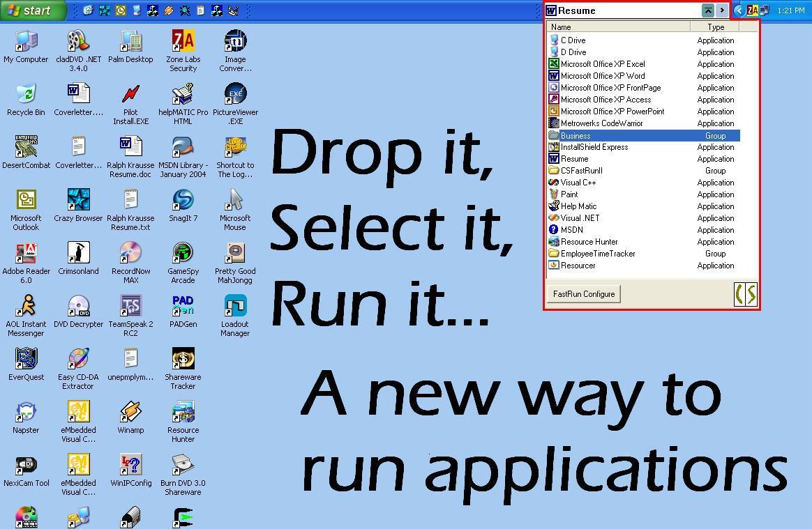Click the Resume title field in FastRun
Image resolution: width=812 pixels, height=529 pixels.
coord(623,10)
